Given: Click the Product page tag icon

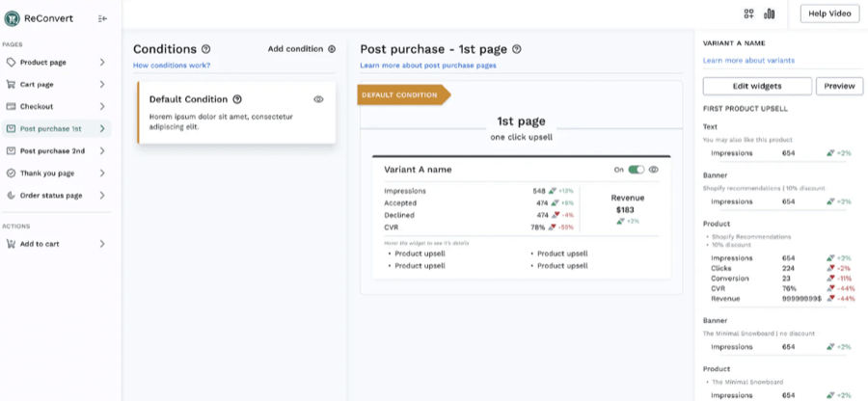Looking at the screenshot, I should (11, 63).
